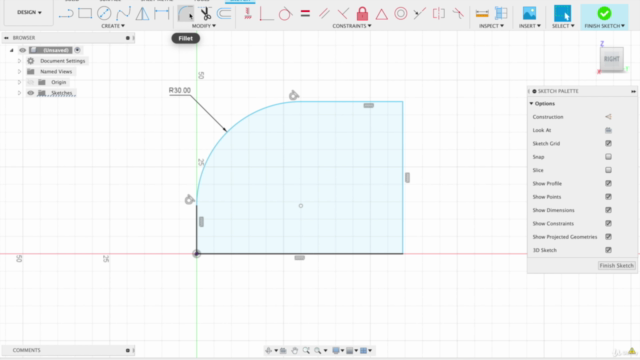
Task: Click the green Finish Sketch checkmark
Action: click(x=604, y=13)
